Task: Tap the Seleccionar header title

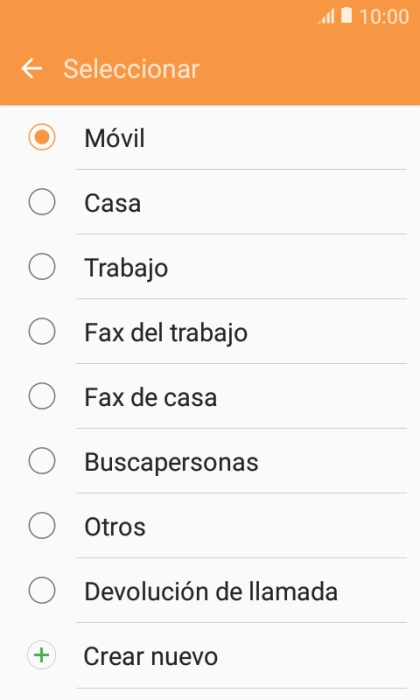Action: coord(131,69)
